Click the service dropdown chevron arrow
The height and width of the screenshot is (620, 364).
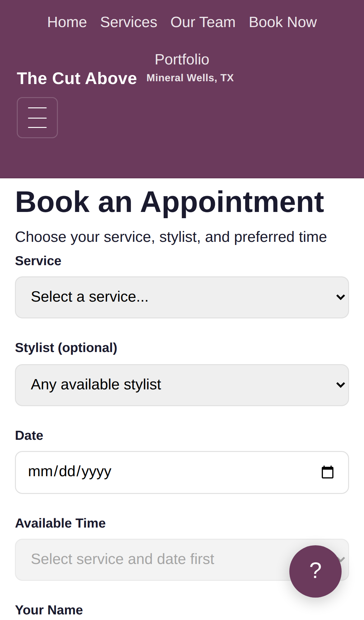(x=341, y=297)
